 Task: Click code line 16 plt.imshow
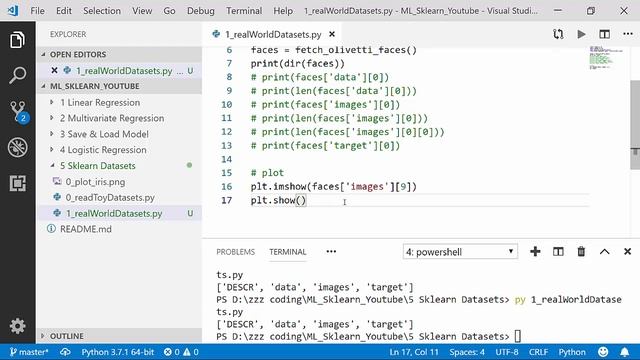[x=333, y=187]
